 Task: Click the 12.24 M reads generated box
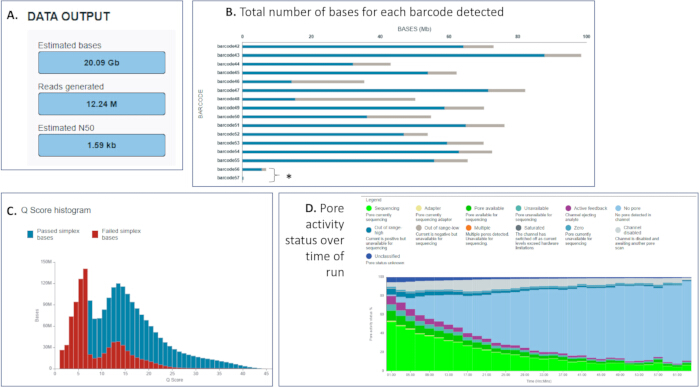click(x=102, y=104)
